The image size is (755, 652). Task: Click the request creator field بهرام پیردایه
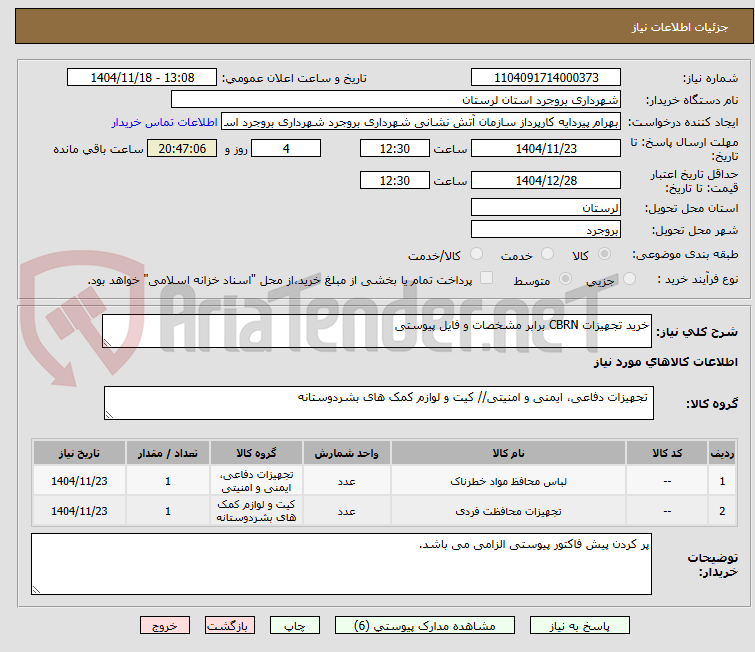click(x=421, y=122)
